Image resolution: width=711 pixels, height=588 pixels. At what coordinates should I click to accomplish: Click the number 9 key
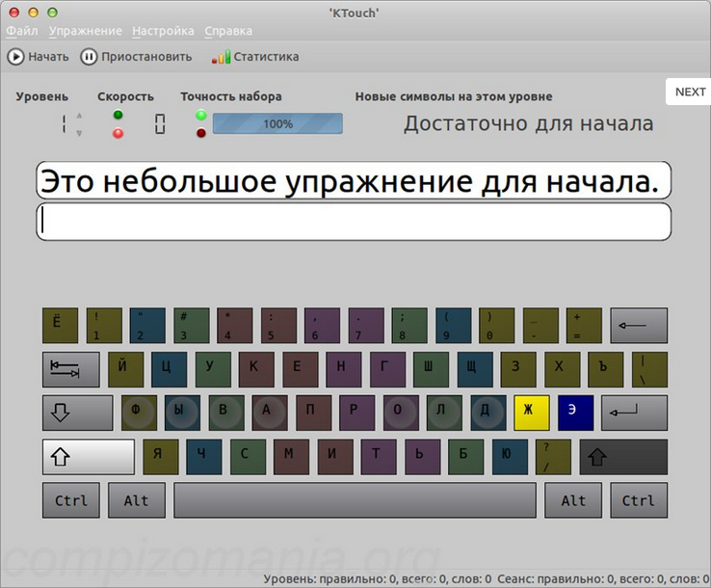point(454,325)
